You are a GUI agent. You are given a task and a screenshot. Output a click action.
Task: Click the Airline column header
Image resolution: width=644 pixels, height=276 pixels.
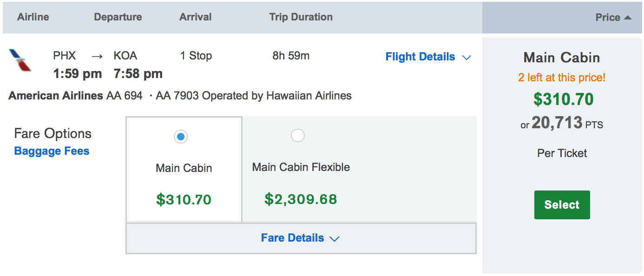[x=33, y=17]
